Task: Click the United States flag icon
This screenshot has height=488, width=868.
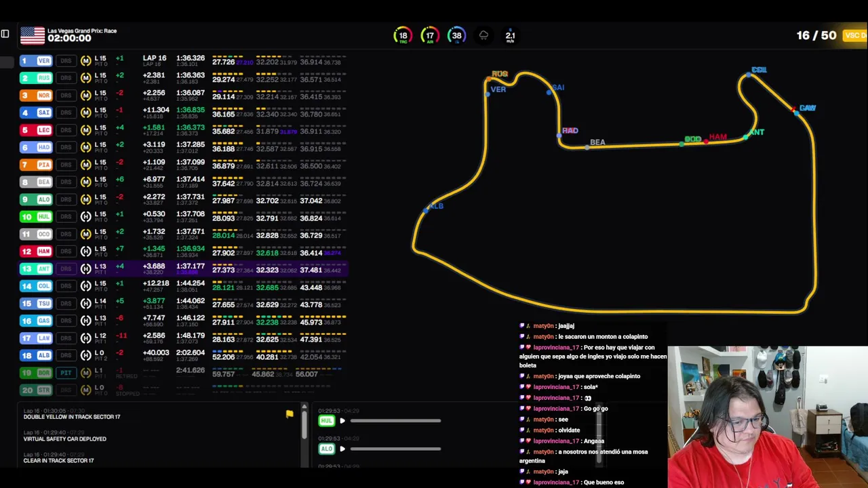Action: click(x=32, y=35)
